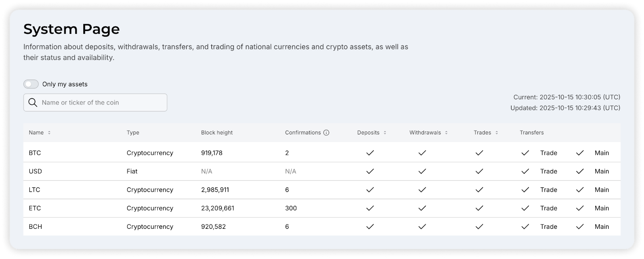The width and height of the screenshot is (644, 259).
Task: Click BCH deposits checkmark icon
Action: (370, 227)
